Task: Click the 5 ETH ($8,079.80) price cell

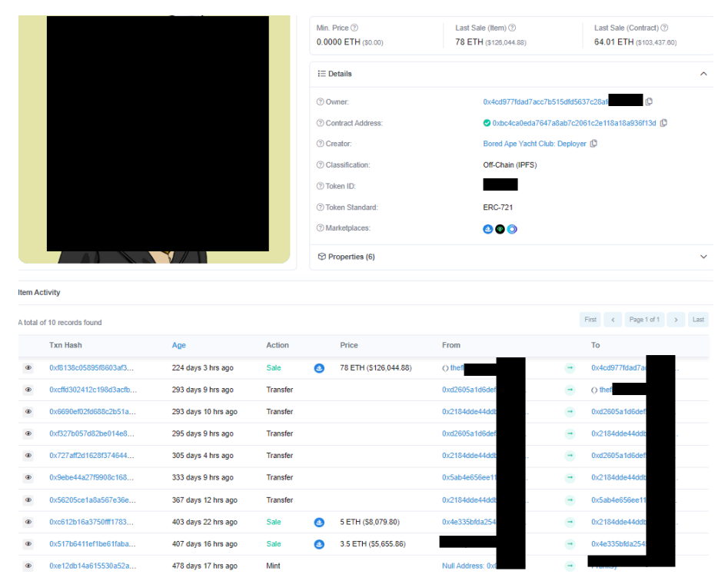Action: pyautogui.click(x=370, y=522)
